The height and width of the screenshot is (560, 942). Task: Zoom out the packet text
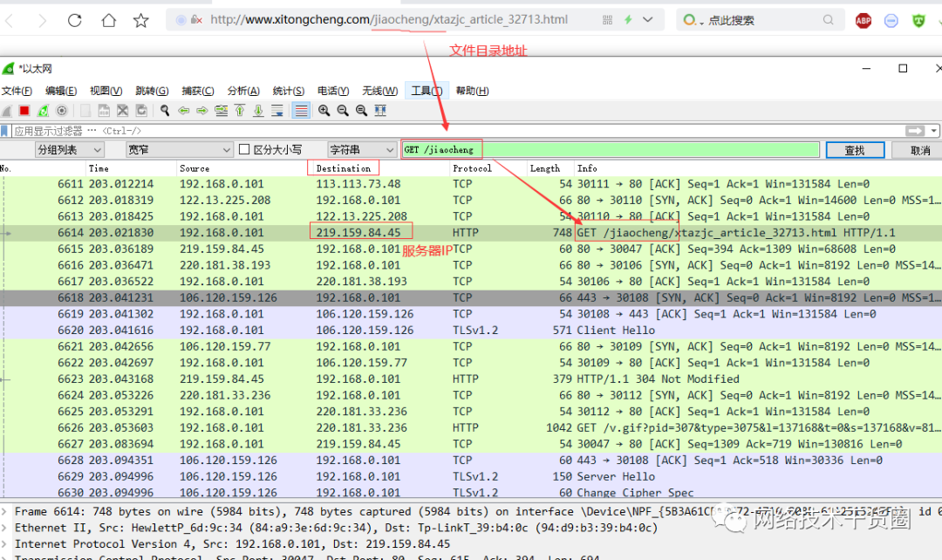point(343,111)
